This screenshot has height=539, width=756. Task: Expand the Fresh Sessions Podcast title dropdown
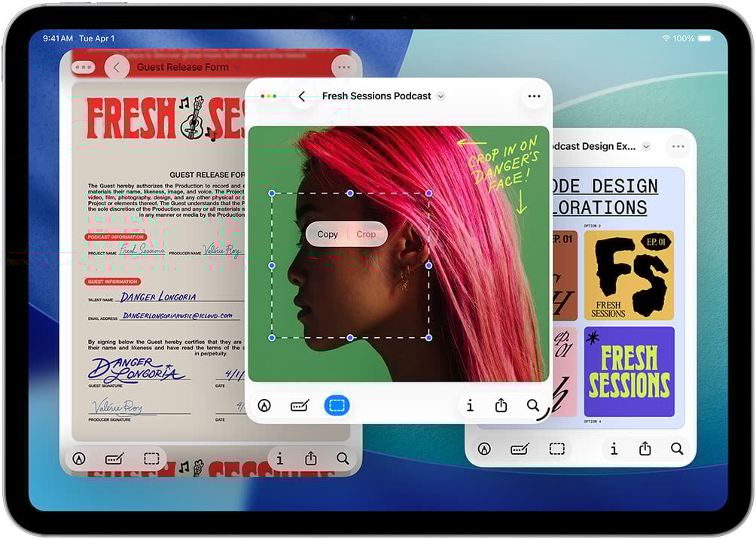coord(440,96)
